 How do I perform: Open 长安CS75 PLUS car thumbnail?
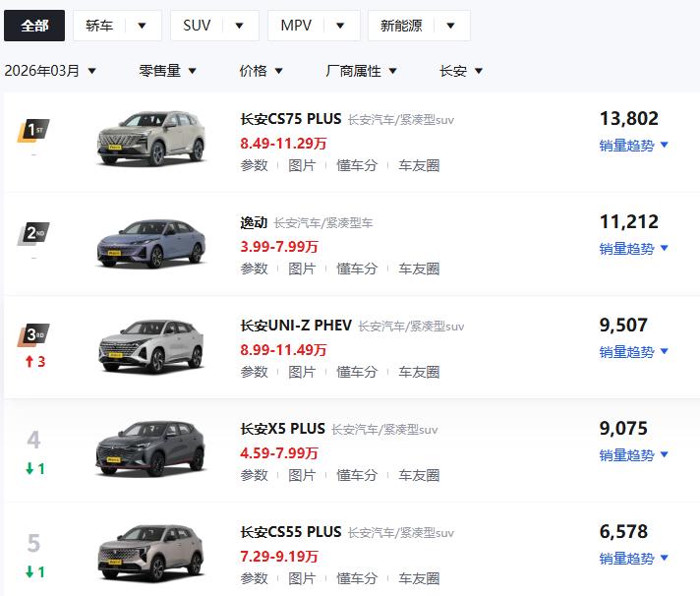click(150, 137)
